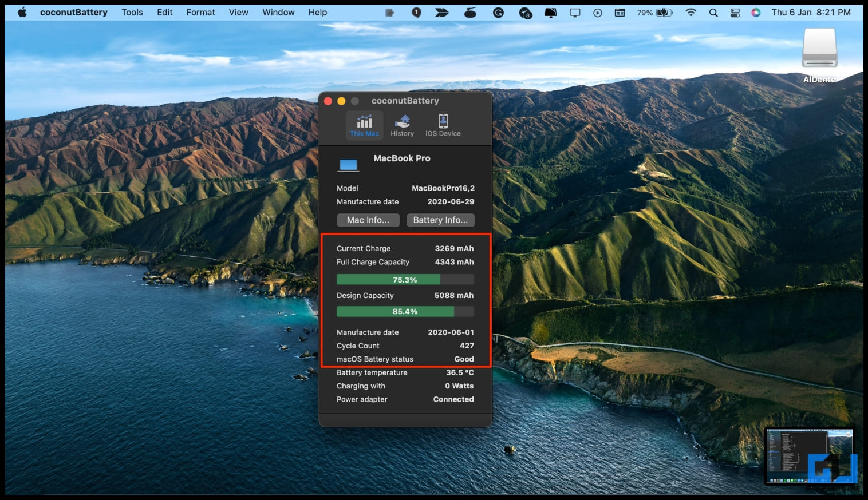Minimize the coconutBattery window
This screenshot has height=500, width=868.
(341, 101)
